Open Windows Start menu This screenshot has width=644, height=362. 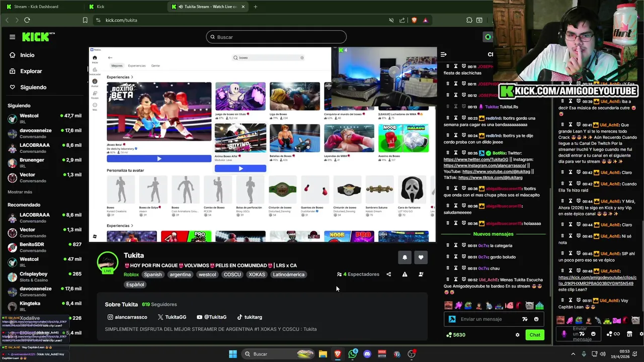pyautogui.click(x=233, y=354)
